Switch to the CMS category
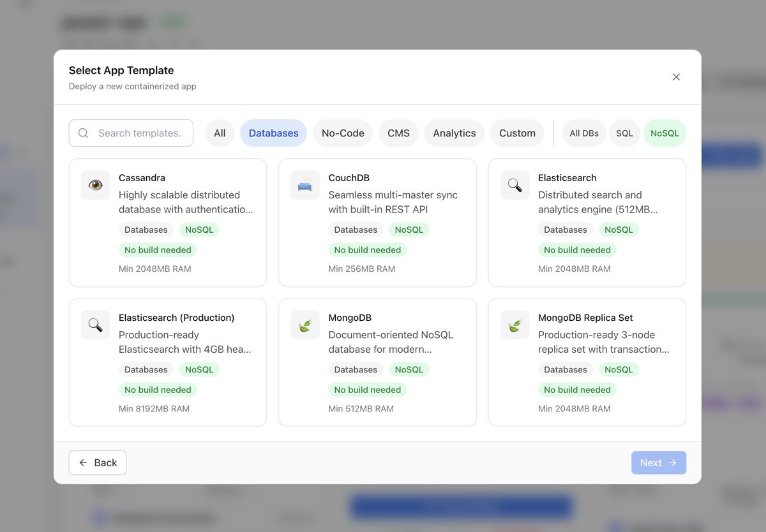The height and width of the screenshot is (532, 766). coord(398,133)
